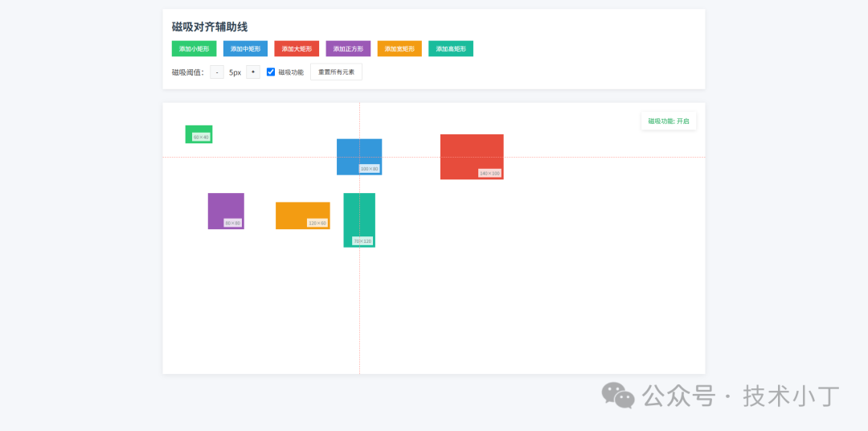Image resolution: width=868 pixels, height=431 pixels.
Task: Click the 重置所有元素 reset button
Action: click(336, 72)
